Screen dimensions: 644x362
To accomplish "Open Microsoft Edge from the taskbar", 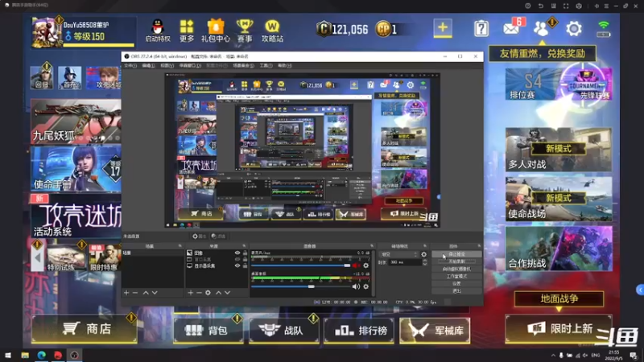I will click(42, 355).
